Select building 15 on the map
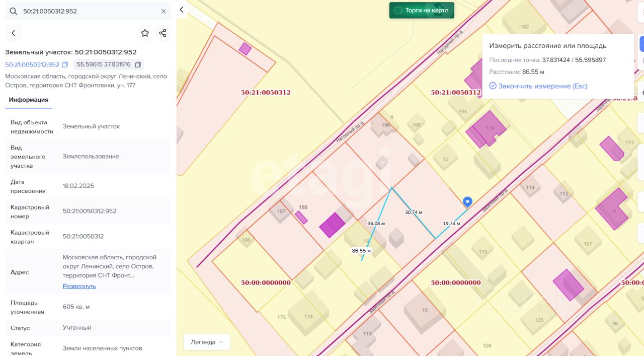644x356 pixels. point(425,310)
